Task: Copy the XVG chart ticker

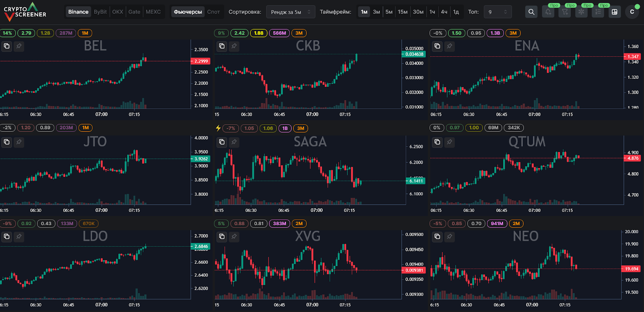Action: point(222,236)
